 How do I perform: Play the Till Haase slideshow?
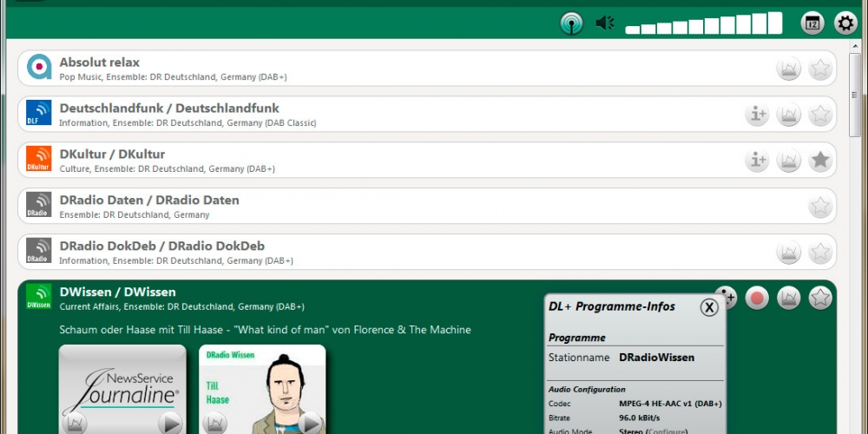point(310,424)
